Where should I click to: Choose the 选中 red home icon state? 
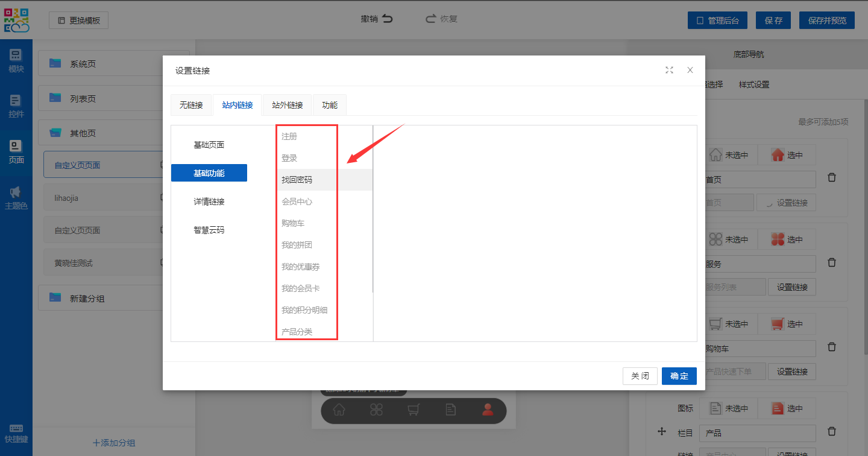click(787, 155)
